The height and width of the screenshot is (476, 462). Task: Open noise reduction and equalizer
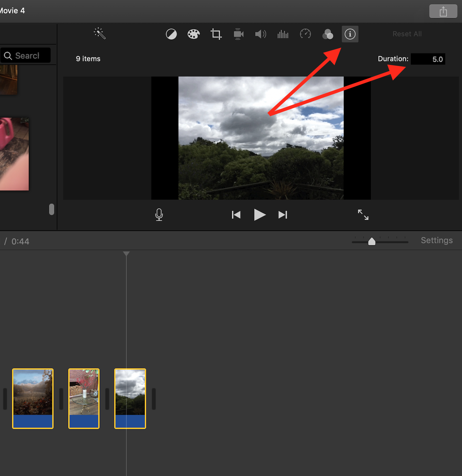click(283, 34)
